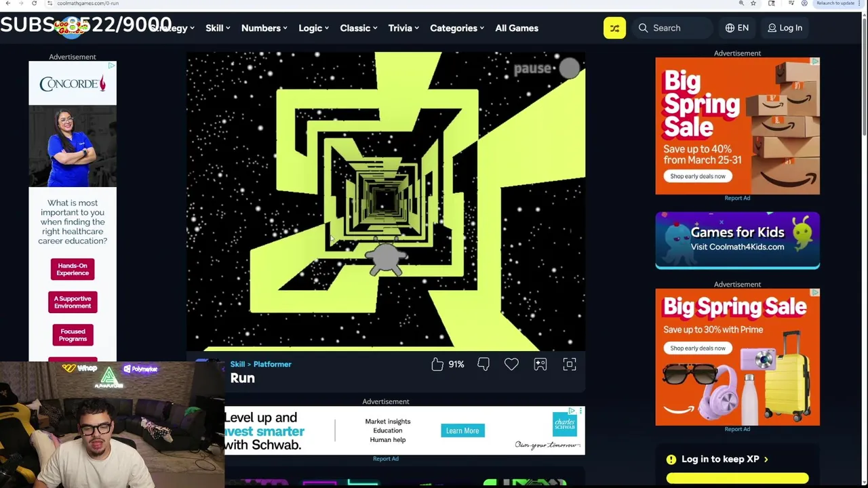The width and height of the screenshot is (868, 488).
Task: Click the bookmark star in the address bar
Action: [x=753, y=3]
